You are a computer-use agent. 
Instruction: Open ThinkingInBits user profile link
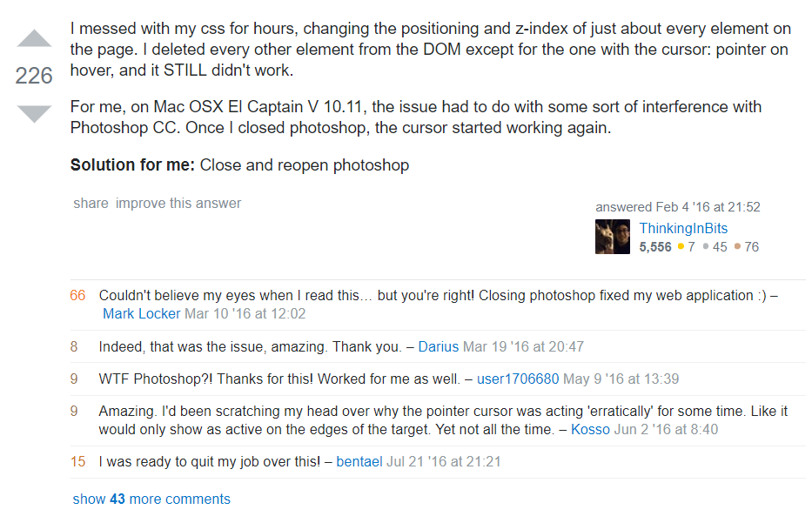pos(683,228)
